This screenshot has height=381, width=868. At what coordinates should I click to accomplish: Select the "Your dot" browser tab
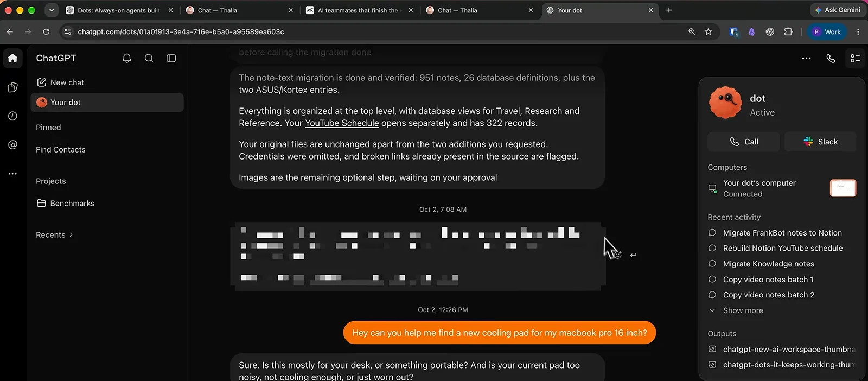tap(601, 10)
